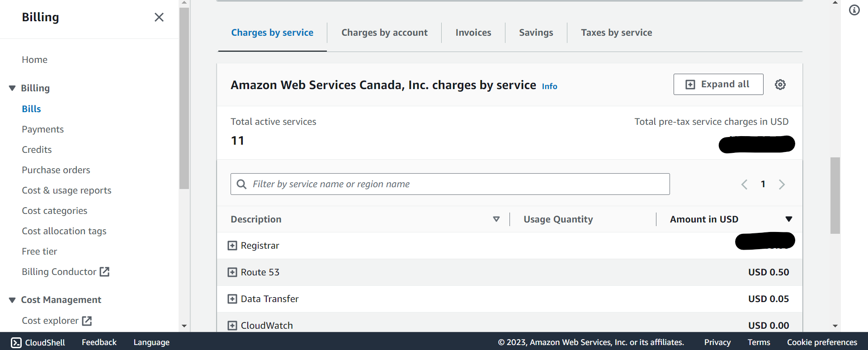
Task: Click the page number 1 indicator
Action: pos(763,184)
